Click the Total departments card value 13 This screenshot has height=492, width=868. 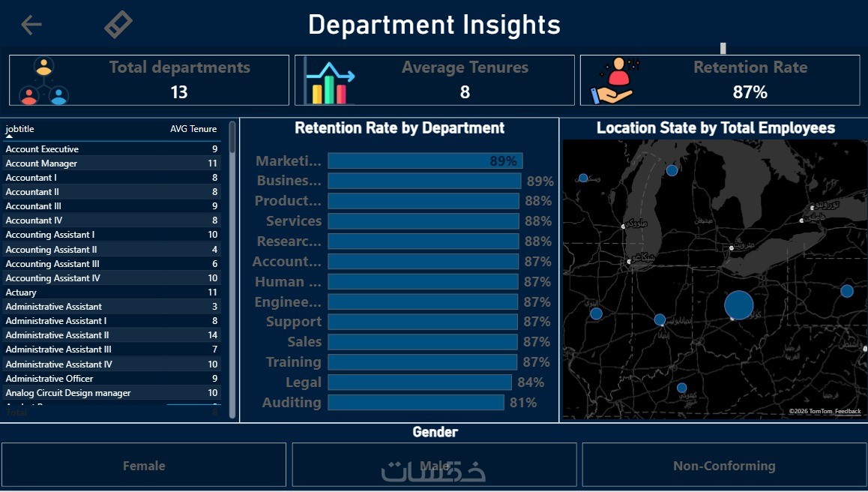(x=179, y=92)
